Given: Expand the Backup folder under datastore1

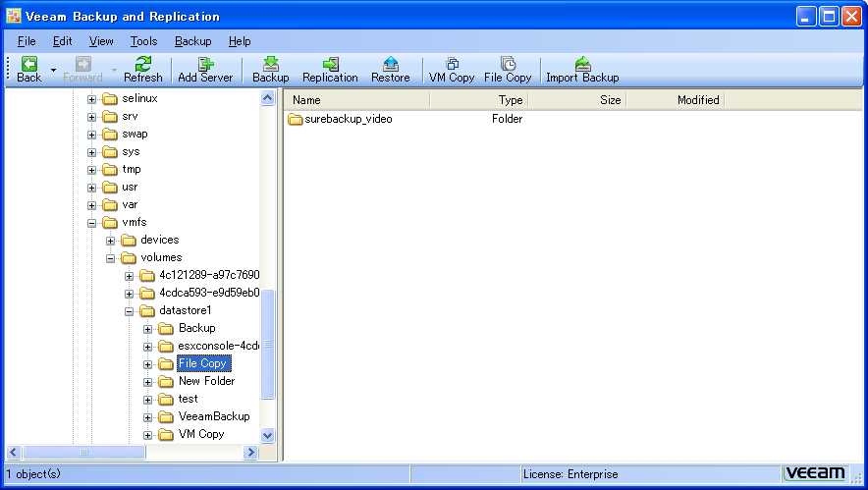Looking at the screenshot, I should point(148,329).
